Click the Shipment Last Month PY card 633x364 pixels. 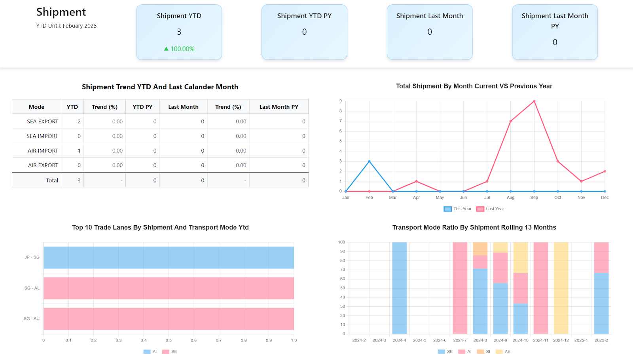pyautogui.click(x=555, y=32)
